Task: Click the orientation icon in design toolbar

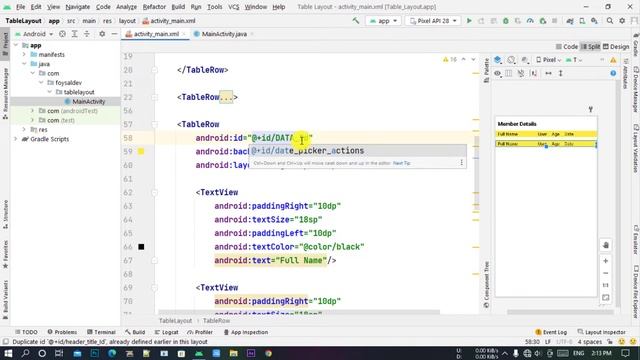Action: (x=511, y=60)
